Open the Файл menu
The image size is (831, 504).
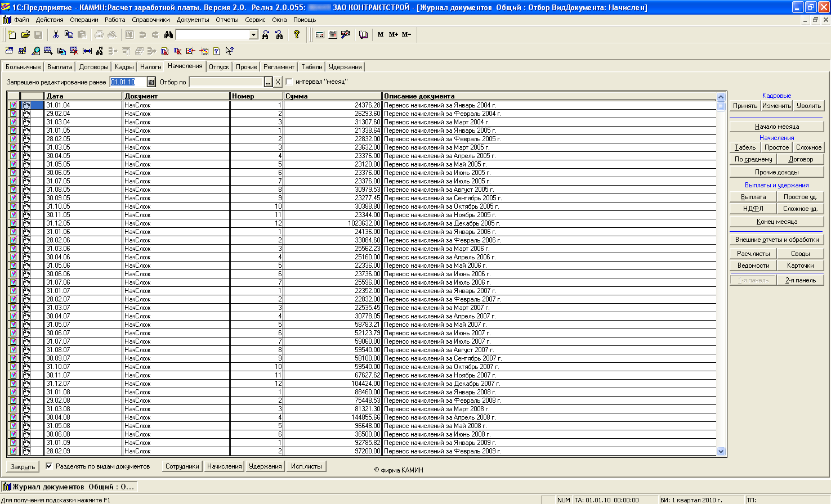coord(21,20)
